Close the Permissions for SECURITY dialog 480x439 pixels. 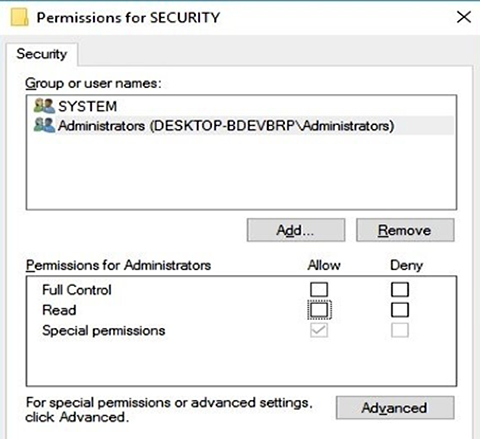tap(464, 17)
